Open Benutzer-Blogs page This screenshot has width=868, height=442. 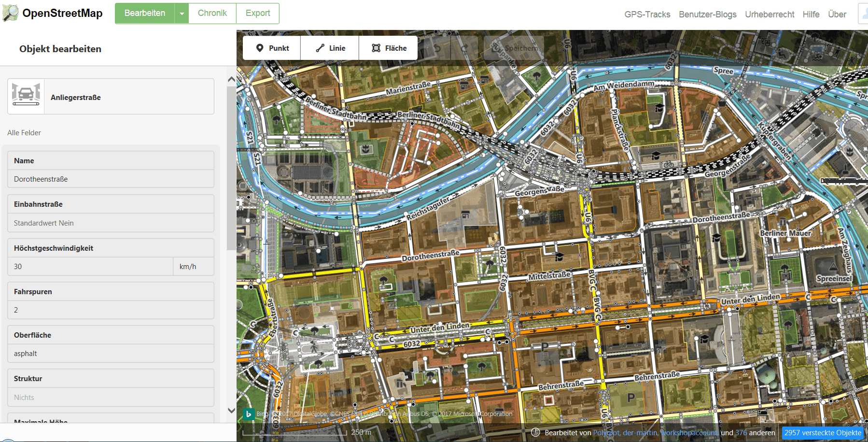(707, 14)
